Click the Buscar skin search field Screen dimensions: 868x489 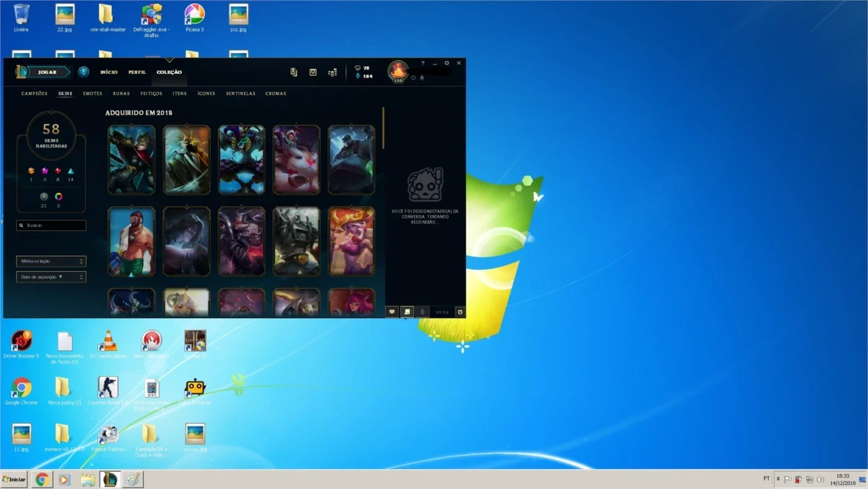[51, 225]
